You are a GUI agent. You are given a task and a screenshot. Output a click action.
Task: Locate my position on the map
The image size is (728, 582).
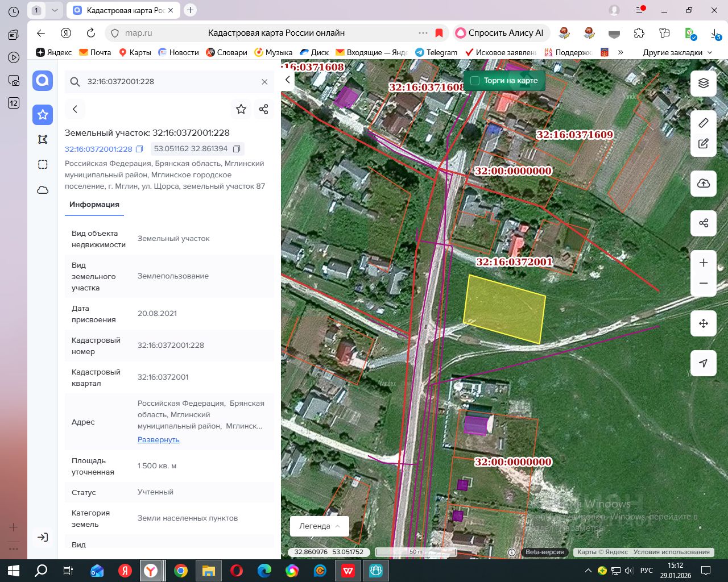704,363
